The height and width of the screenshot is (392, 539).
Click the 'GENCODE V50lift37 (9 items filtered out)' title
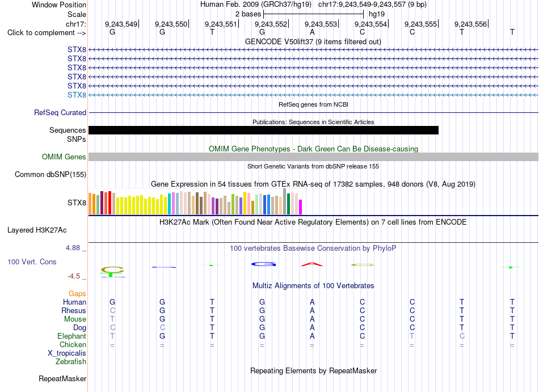pos(313,42)
